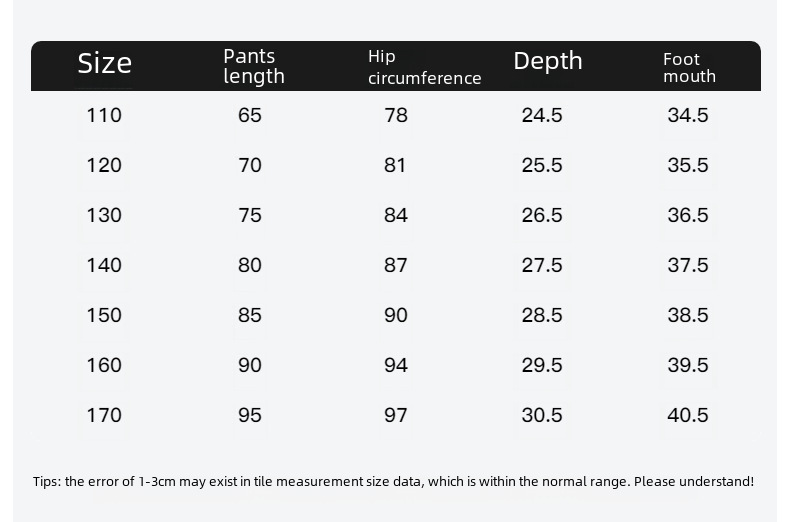Click the Depth column header
This screenshot has height=522, width=790.
pyautogui.click(x=547, y=61)
